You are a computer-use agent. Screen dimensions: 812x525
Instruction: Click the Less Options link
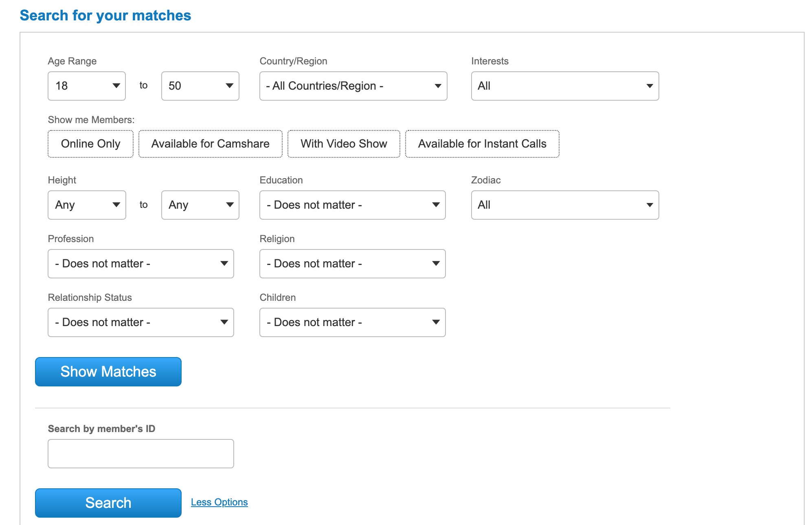coord(219,502)
